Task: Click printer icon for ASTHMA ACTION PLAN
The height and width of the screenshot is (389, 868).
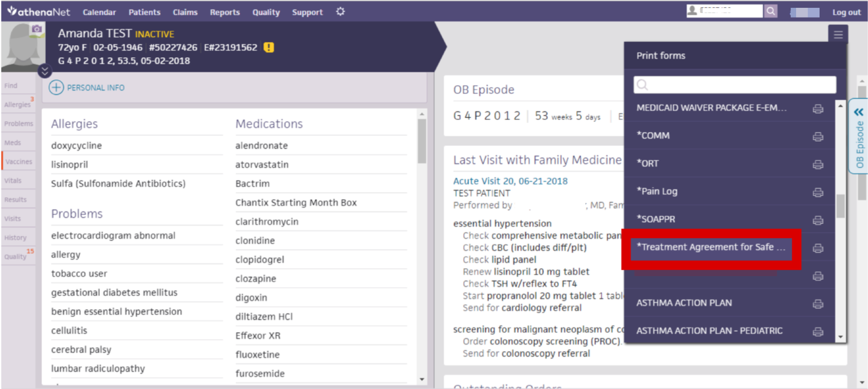Action: [x=818, y=304]
